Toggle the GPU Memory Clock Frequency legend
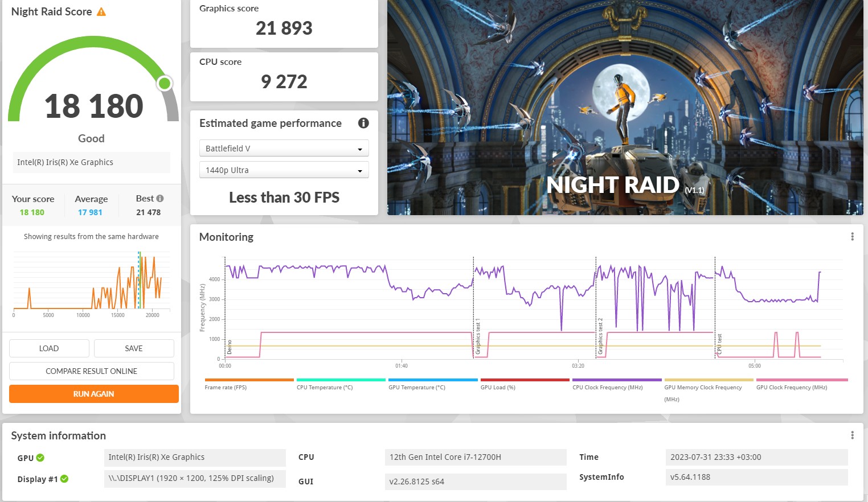Image resolution: width=868 pixels, height=502 pixels. point(709,390)
